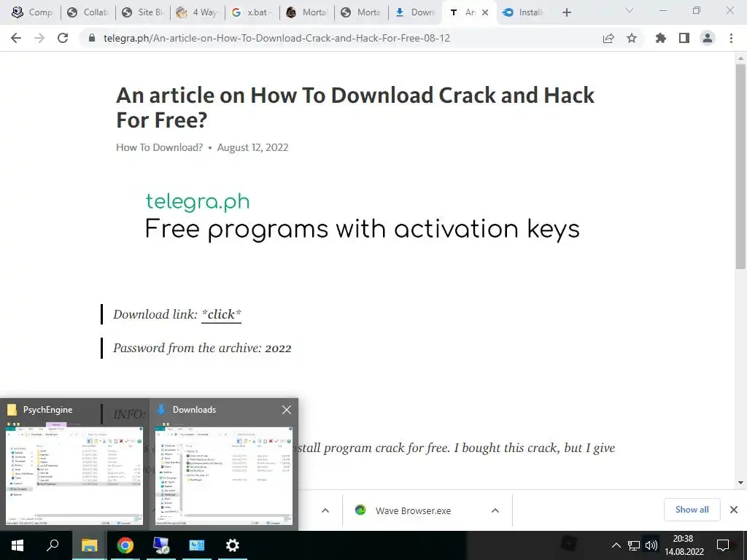Open the Windows Start menu
This screenshot has width=747, height=560.
point(18,545)
